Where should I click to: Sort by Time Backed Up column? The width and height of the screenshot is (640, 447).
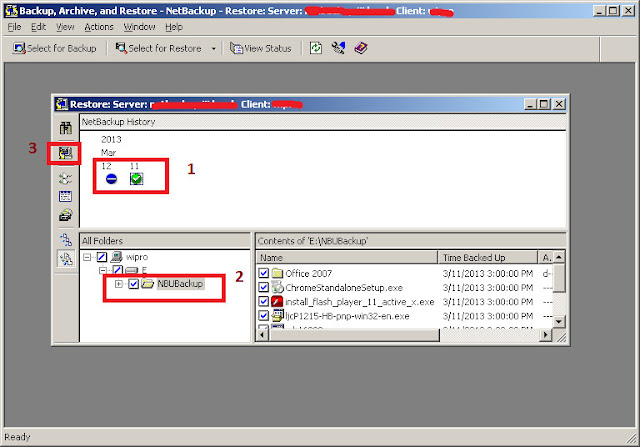(488, 258)
